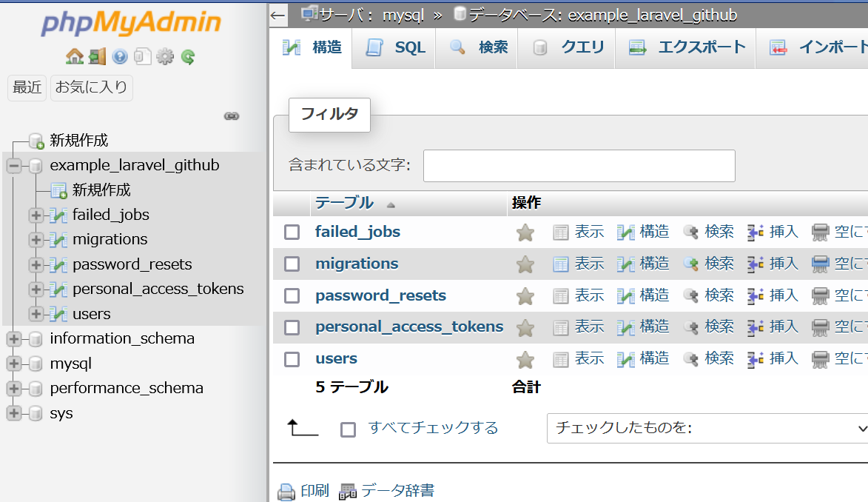Screen dimensions: 868x502
Task: Tick the すべてチェックする checkbox
Action: [x=349, y=429]
